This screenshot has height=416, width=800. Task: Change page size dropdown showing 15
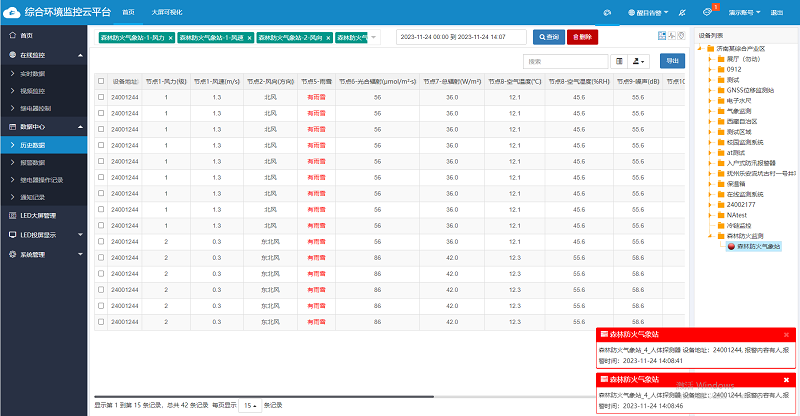pyautogui.click(x=250, y=405)
